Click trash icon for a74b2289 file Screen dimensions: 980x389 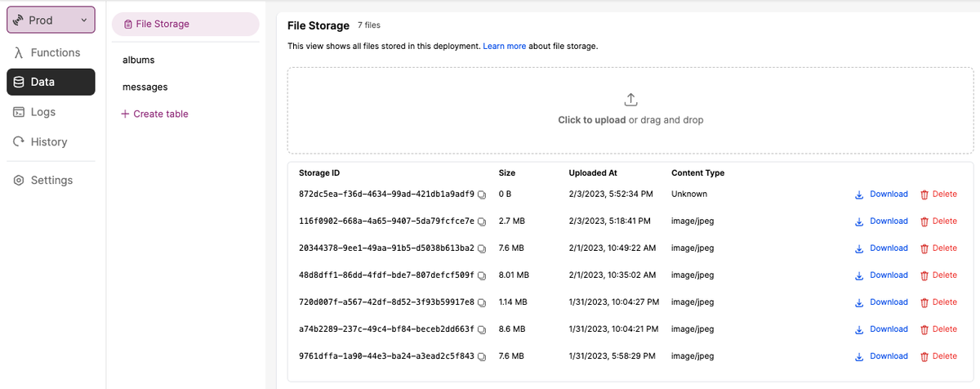[924, 329]
